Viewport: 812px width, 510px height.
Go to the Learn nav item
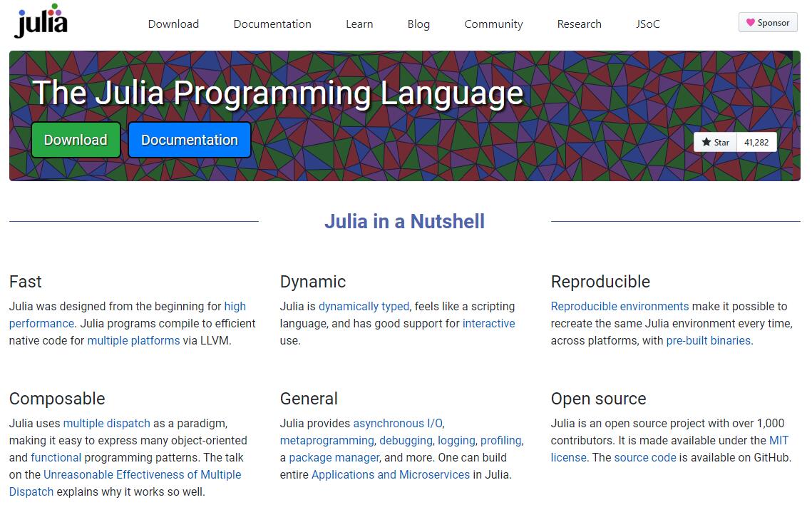tap(359, 24)
